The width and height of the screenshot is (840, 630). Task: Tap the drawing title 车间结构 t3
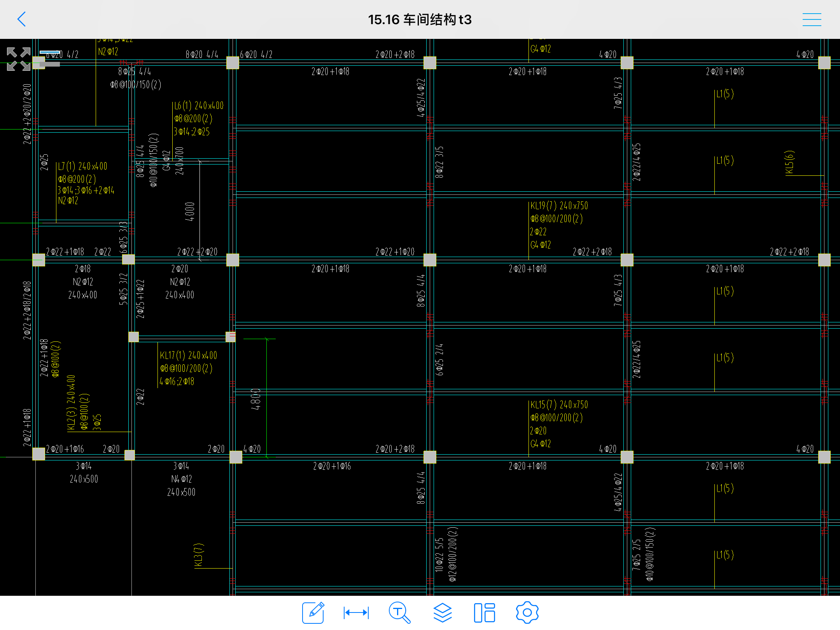(420, 19)
